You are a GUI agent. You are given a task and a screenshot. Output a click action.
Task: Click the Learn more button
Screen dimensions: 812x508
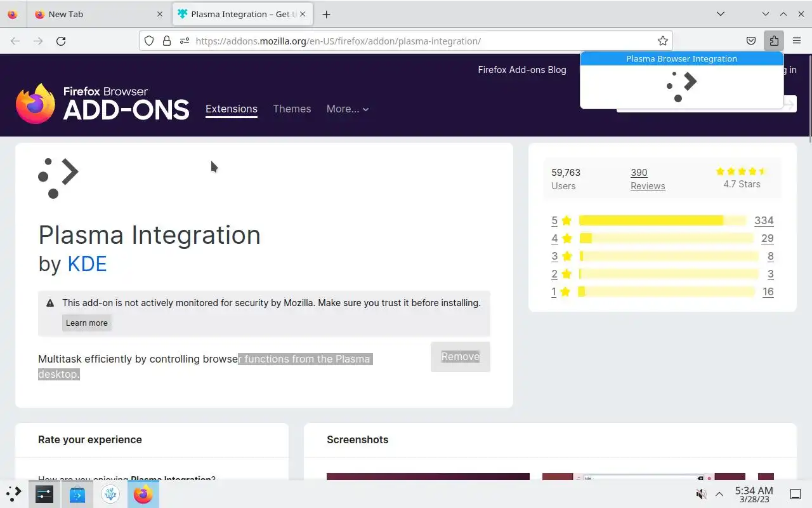87,323
